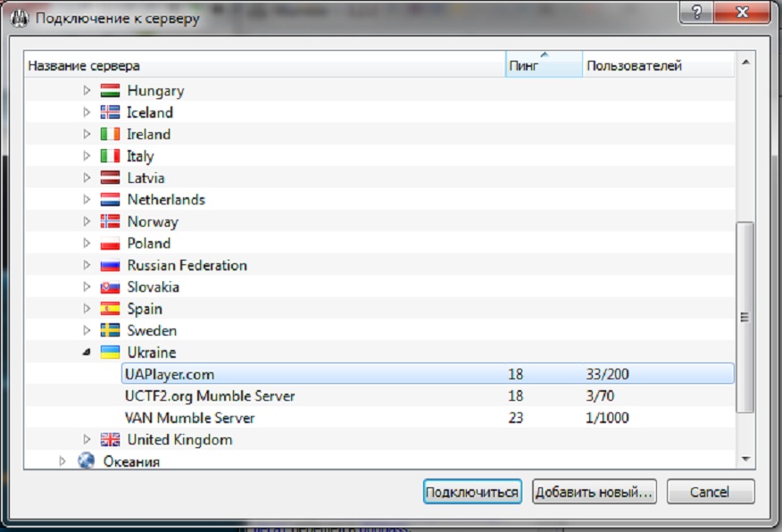Click the Ukraine flag icon
This screenshot has width=782, height=532.
(110, 353)
